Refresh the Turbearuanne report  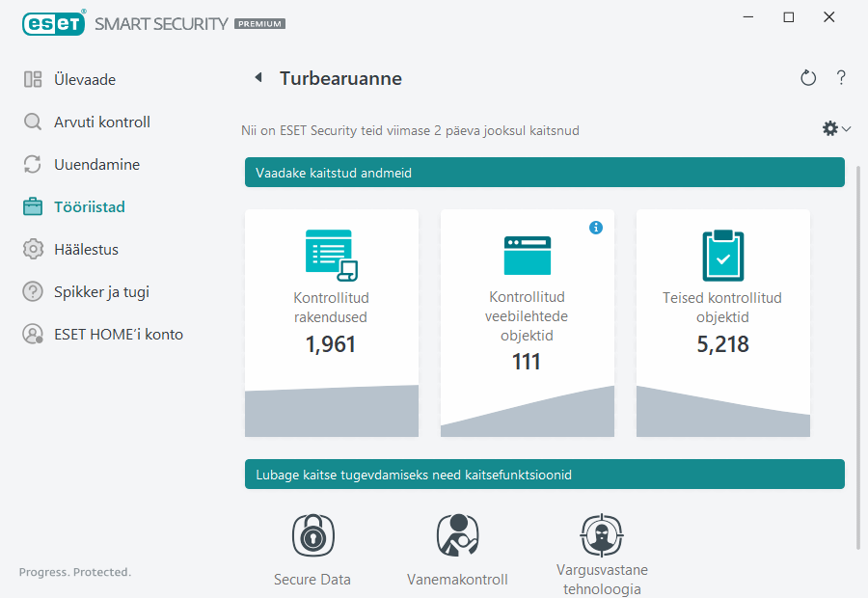click(x=808, y=77)
